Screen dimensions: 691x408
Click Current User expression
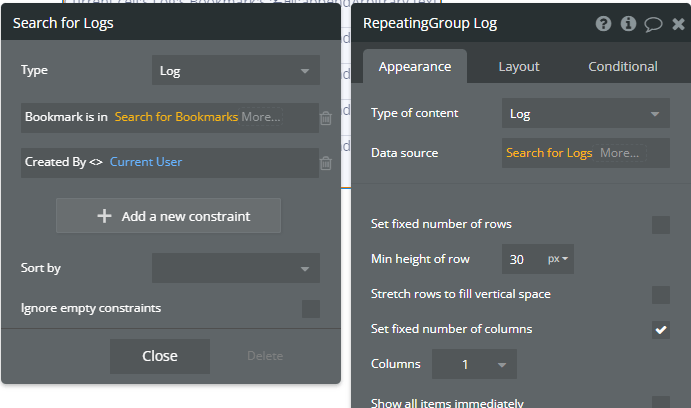[146, 162]
